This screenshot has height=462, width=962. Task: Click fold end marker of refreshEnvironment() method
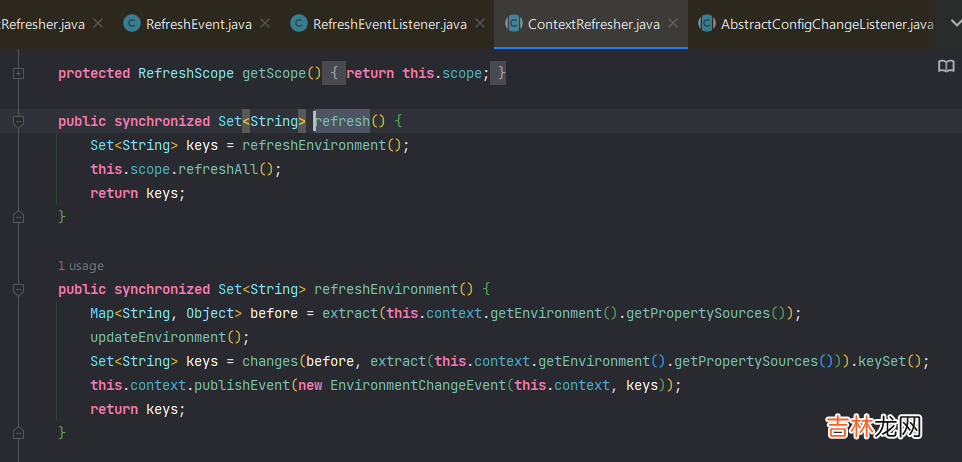pos(18,433)
